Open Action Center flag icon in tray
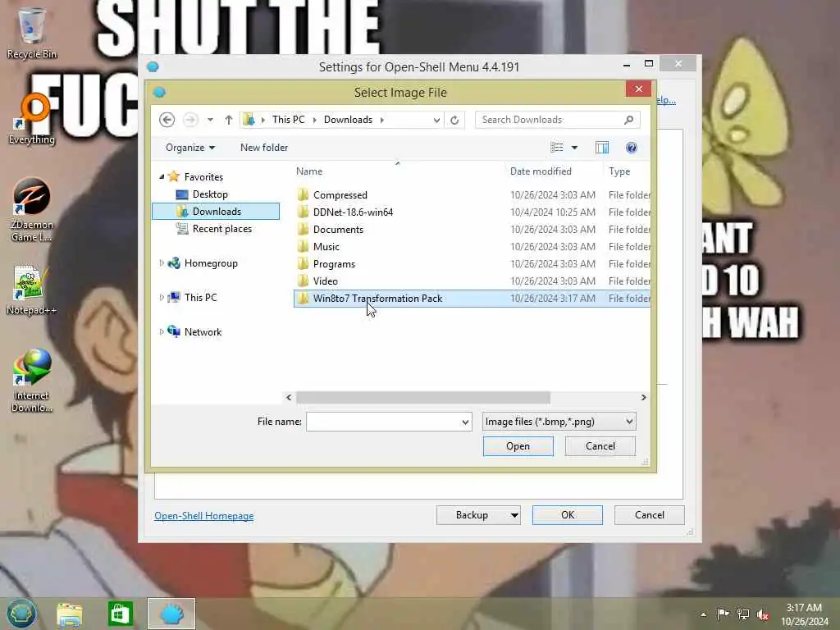Screen dimensions: 840x630 click(723, 614)
